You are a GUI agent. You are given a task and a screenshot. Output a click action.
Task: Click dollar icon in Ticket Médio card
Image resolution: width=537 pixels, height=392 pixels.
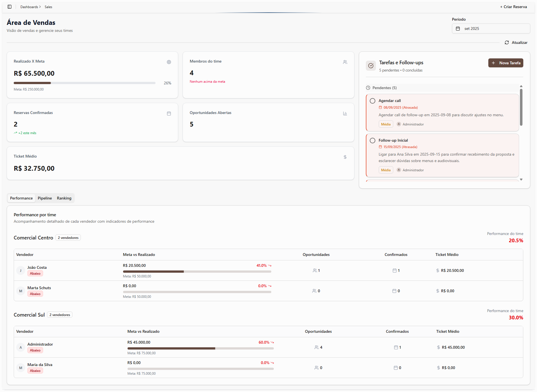[345, 157]
